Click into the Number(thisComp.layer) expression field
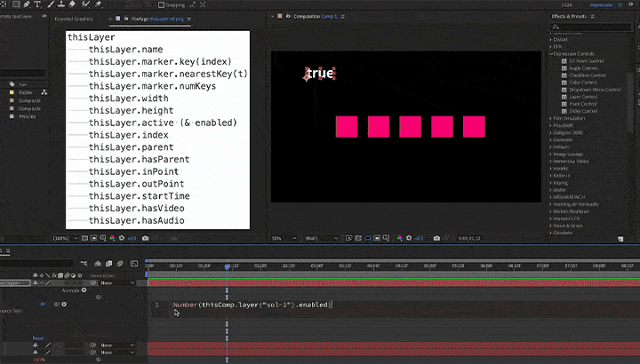The height and width of the screenshot is (364, 640). pos(252,305)
